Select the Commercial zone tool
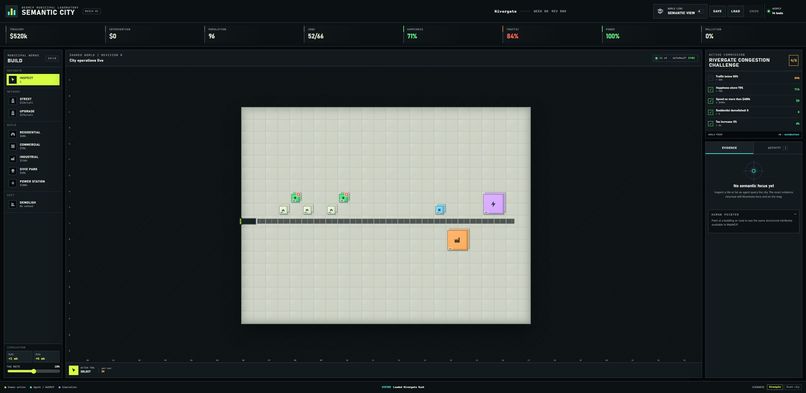This screenshot has width=806, height=393. point(33,146)
